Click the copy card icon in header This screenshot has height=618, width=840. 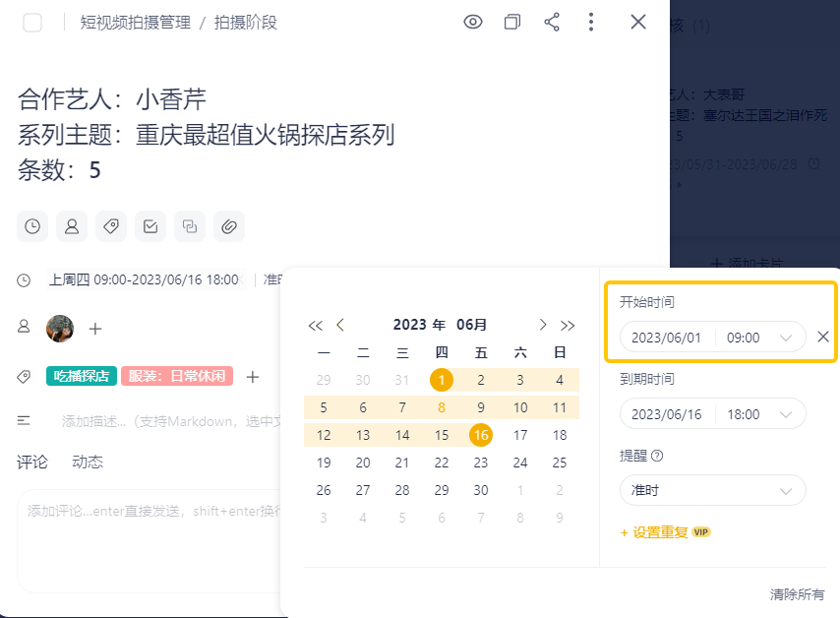512,22
